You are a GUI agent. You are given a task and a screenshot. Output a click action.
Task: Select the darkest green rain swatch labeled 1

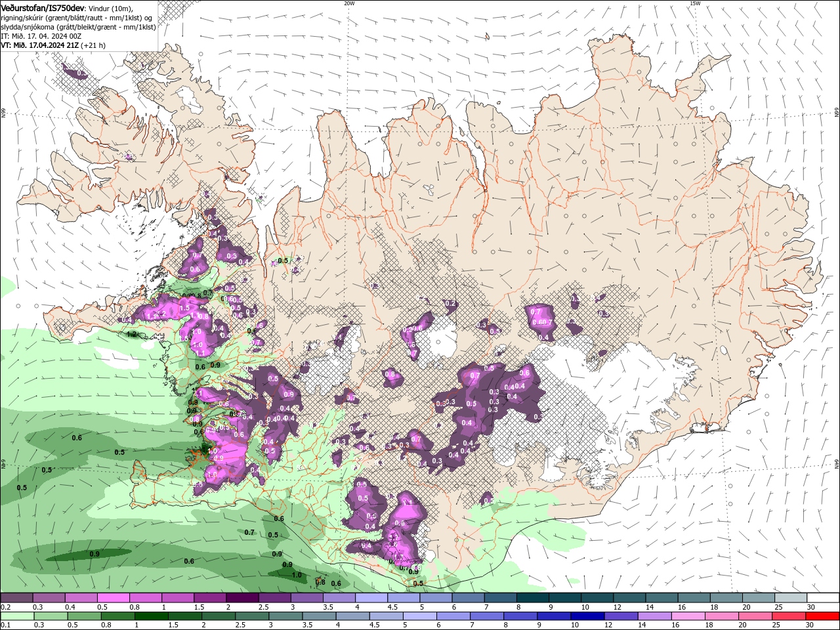150,616
